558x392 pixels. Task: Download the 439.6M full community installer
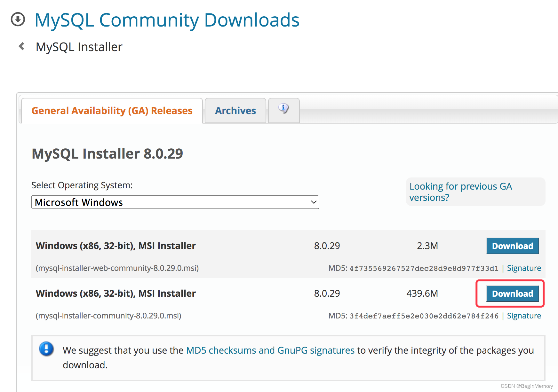[x=512, y=294]
